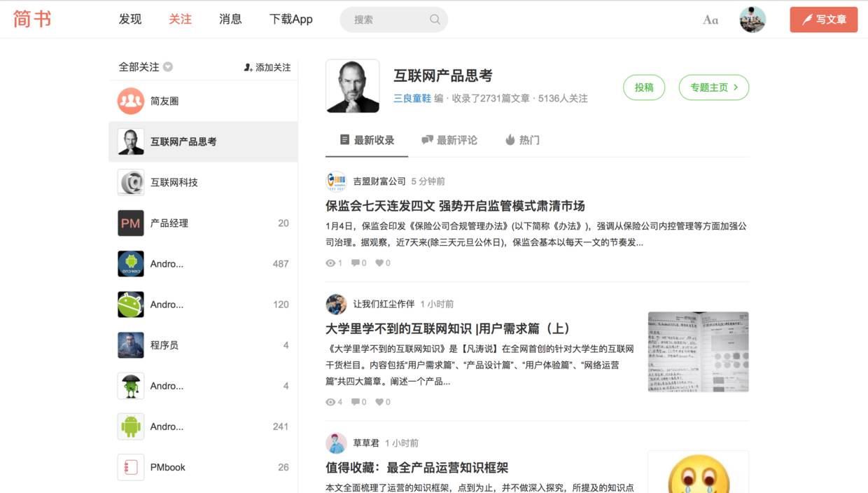Screen dimensions: 868x493
Task: Click like heart on 保监会 article
Action: coord(379,263)
